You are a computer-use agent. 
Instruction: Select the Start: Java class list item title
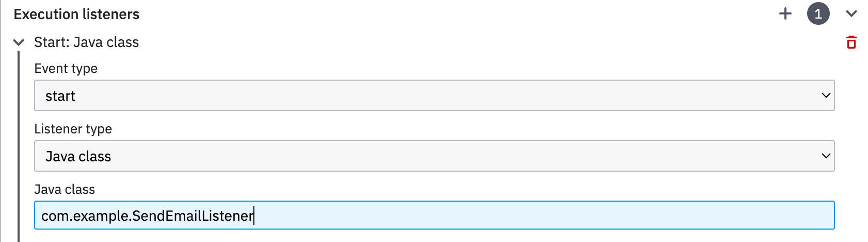click(x=86, y=42)
